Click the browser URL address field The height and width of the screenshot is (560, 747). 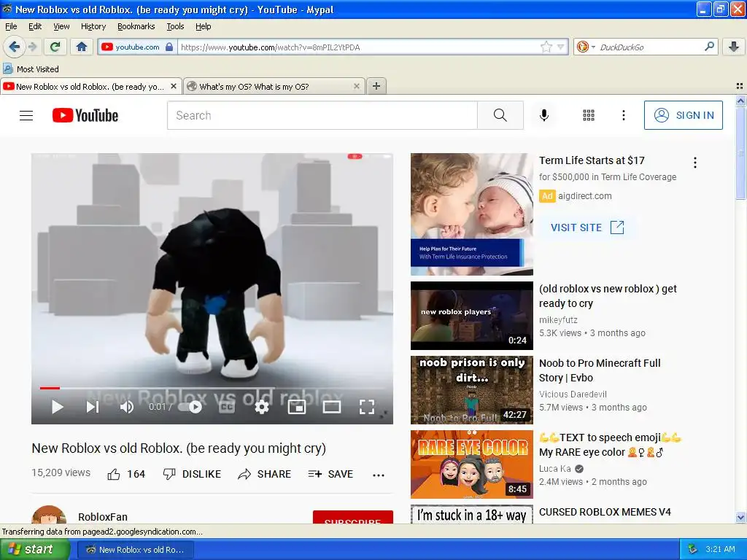[359, 47]
